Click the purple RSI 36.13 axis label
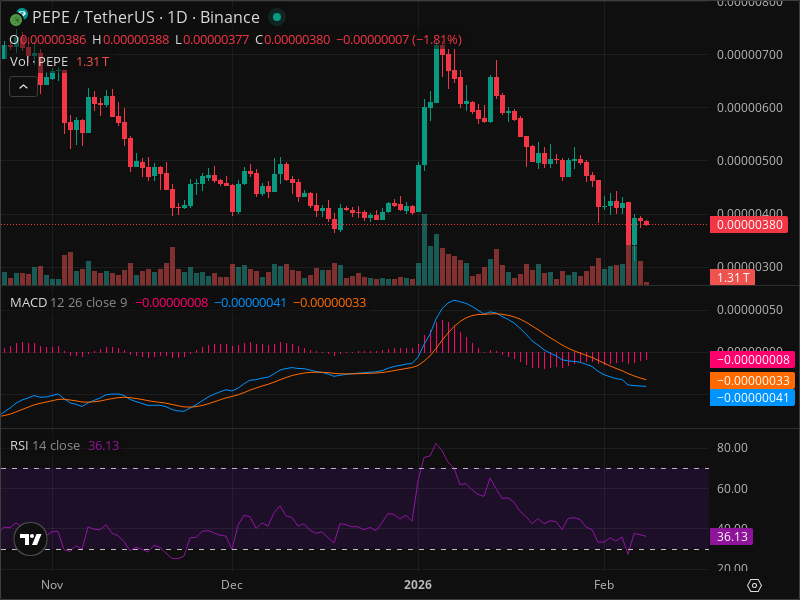 pyautogui.click(x=732, y=537)
